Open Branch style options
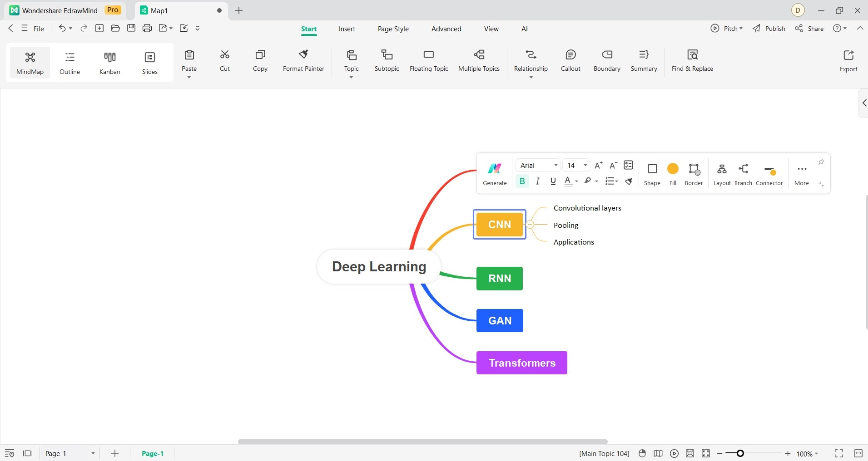This screenshot has height=461, width=868. click(743, 174)
